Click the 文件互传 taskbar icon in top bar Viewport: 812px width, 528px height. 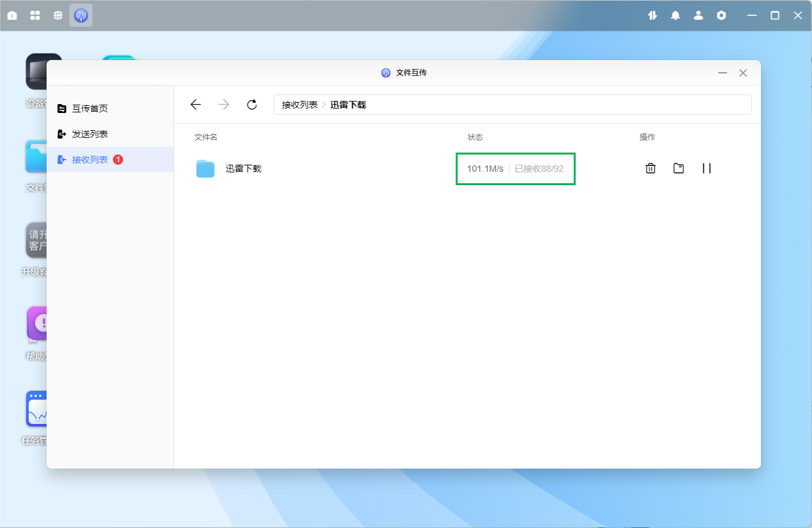click(81, 15)
